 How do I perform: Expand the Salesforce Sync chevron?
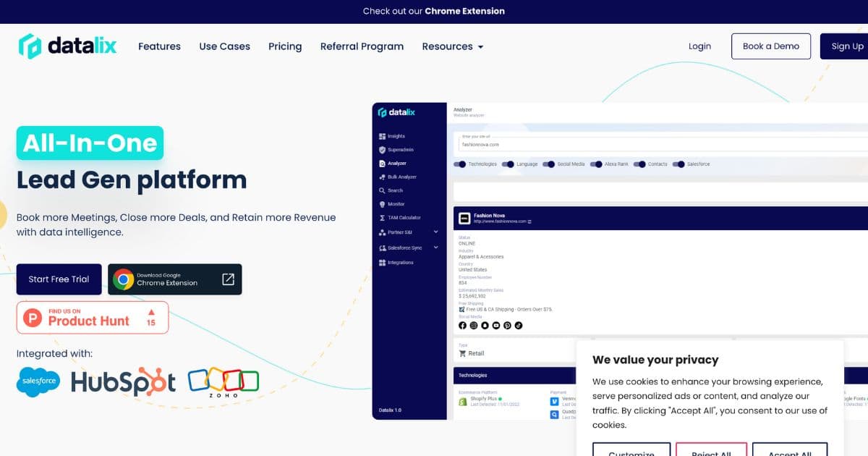pos(435,248)
